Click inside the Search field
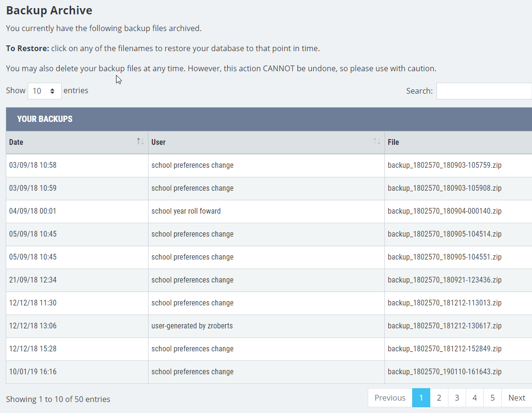The height and width of the screenshot is (413, 532). click(484, 91)
